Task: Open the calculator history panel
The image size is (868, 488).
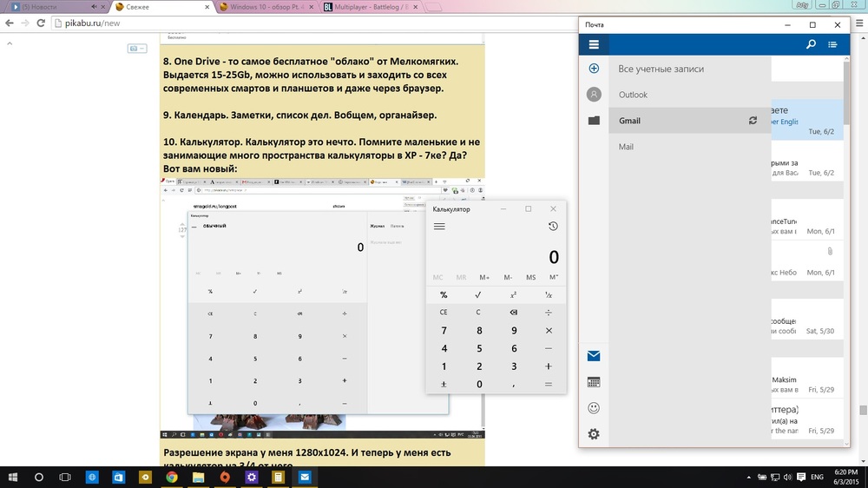Action: pyautogui.click(x=553, y=227)
